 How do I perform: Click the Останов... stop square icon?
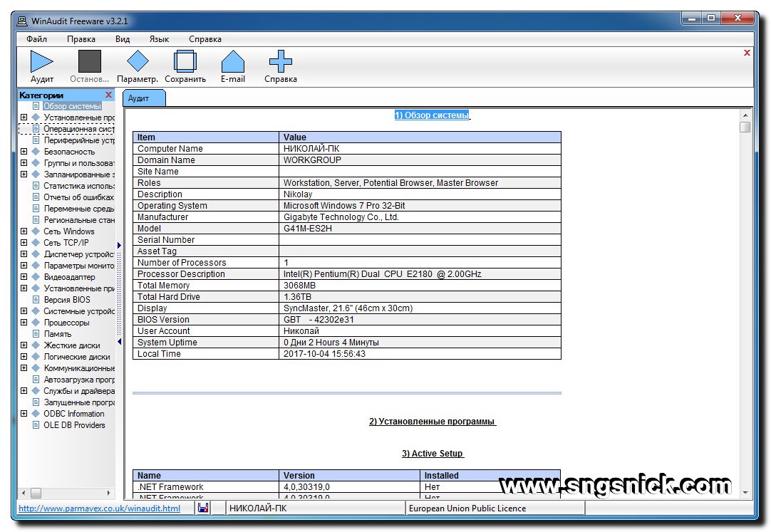coord(90,61)
